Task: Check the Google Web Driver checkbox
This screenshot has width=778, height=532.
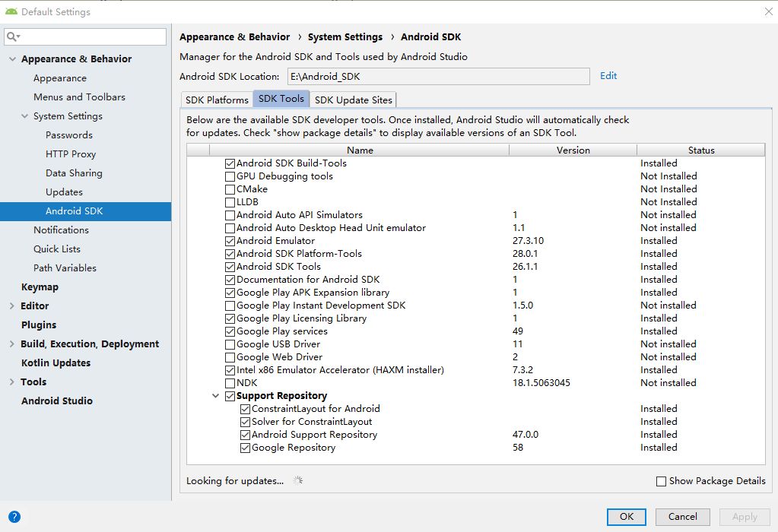Action: point(230,357)
